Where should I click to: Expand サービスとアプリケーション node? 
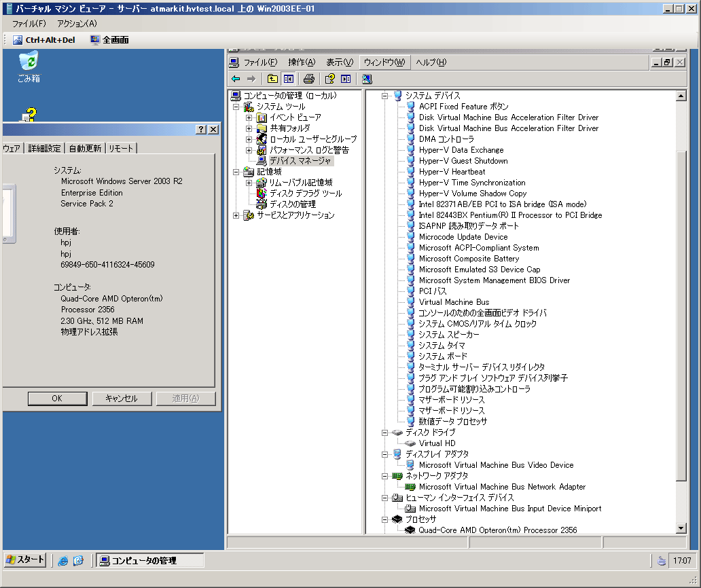point(236,215)
